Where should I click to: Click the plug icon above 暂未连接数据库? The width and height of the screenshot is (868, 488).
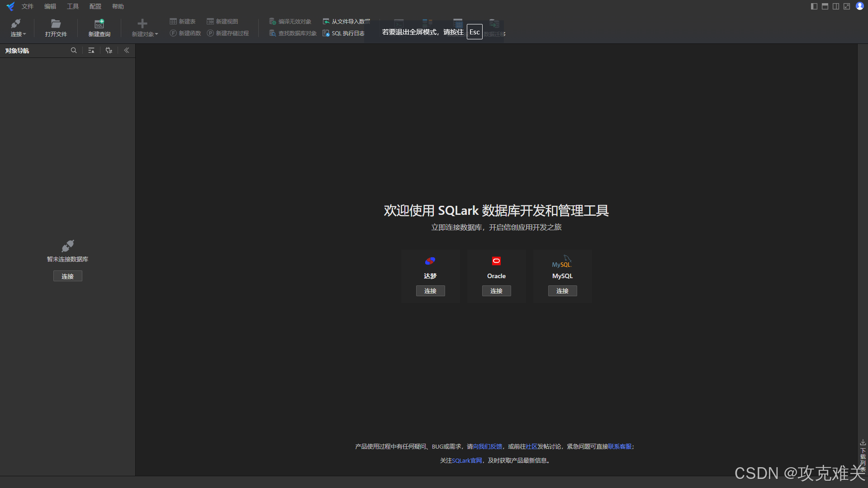click(x=68, y=246)
